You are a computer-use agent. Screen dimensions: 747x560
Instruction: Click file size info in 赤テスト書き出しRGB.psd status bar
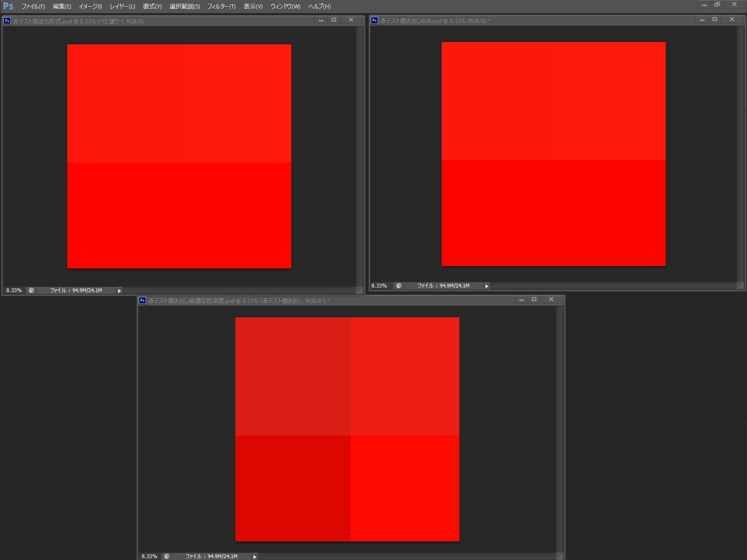(444, 286)
